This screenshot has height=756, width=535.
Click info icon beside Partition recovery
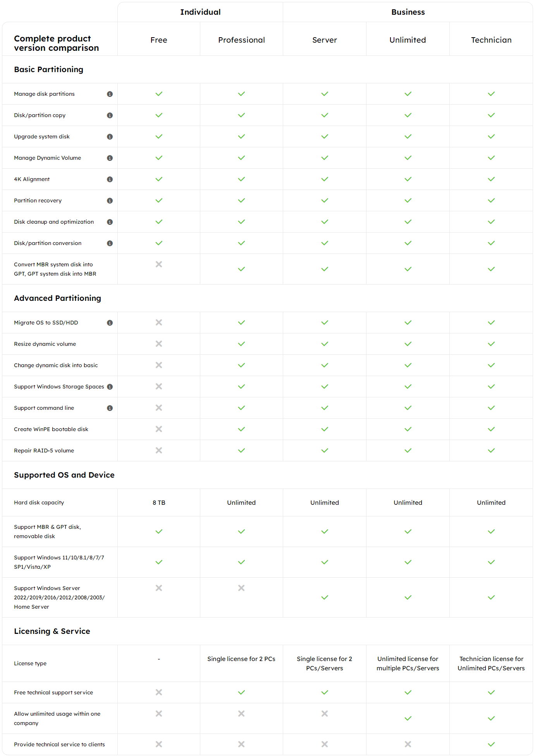(x=110, y=201)
